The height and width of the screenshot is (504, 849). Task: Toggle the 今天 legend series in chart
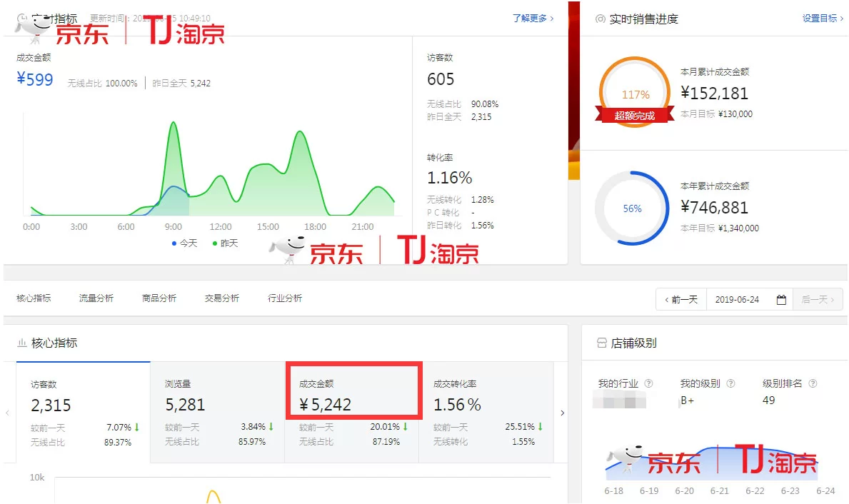184,243
